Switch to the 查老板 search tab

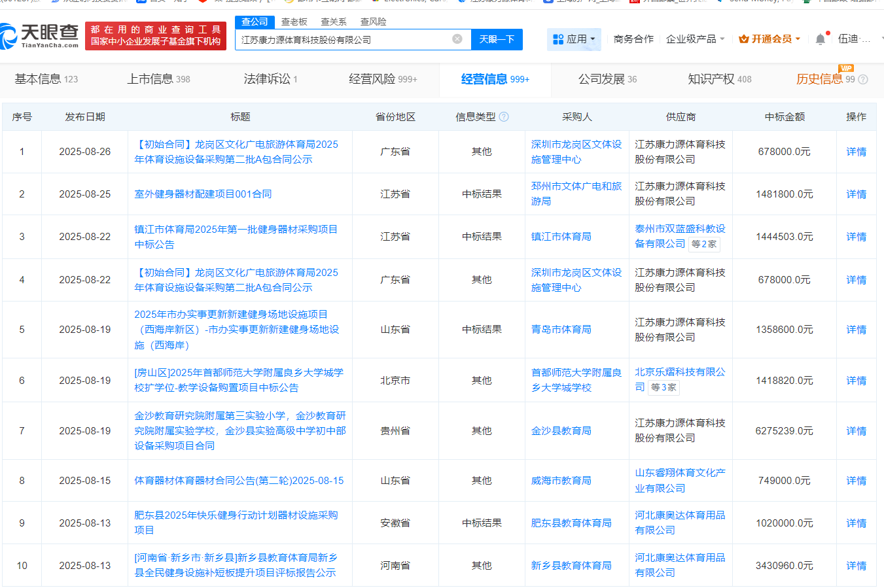[x=294, y=22]
